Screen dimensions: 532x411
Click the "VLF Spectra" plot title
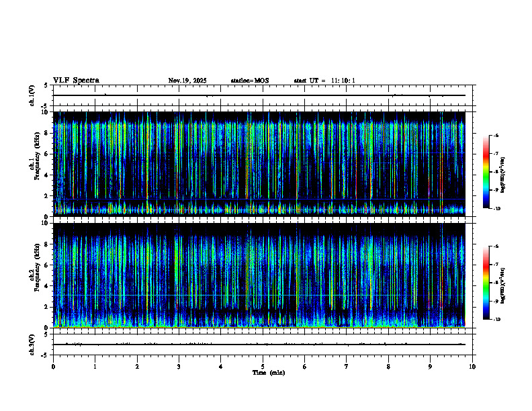click(76, 81)
